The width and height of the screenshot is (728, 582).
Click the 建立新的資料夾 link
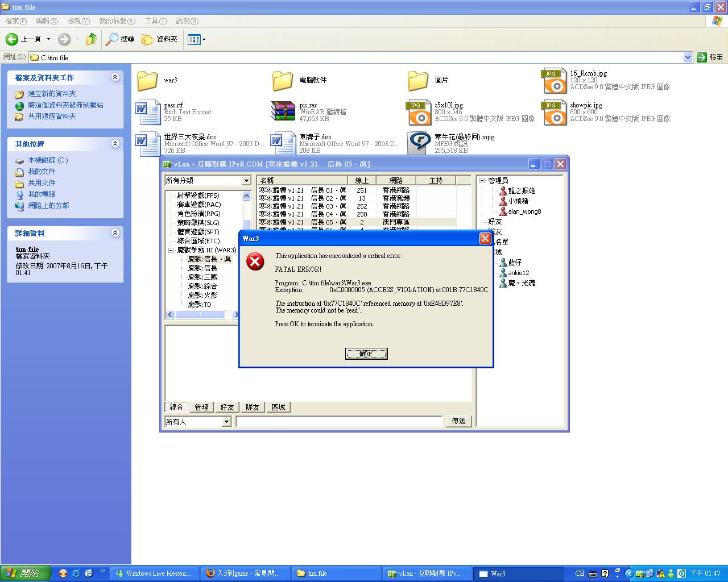pyautogui.click(x=52, y=94)
